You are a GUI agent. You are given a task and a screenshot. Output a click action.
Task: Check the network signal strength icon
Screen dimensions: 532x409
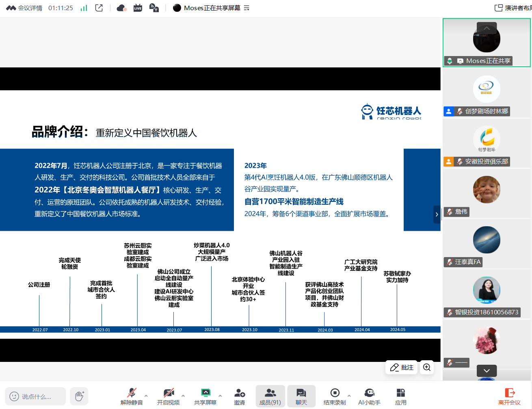[x=84, y=8]
